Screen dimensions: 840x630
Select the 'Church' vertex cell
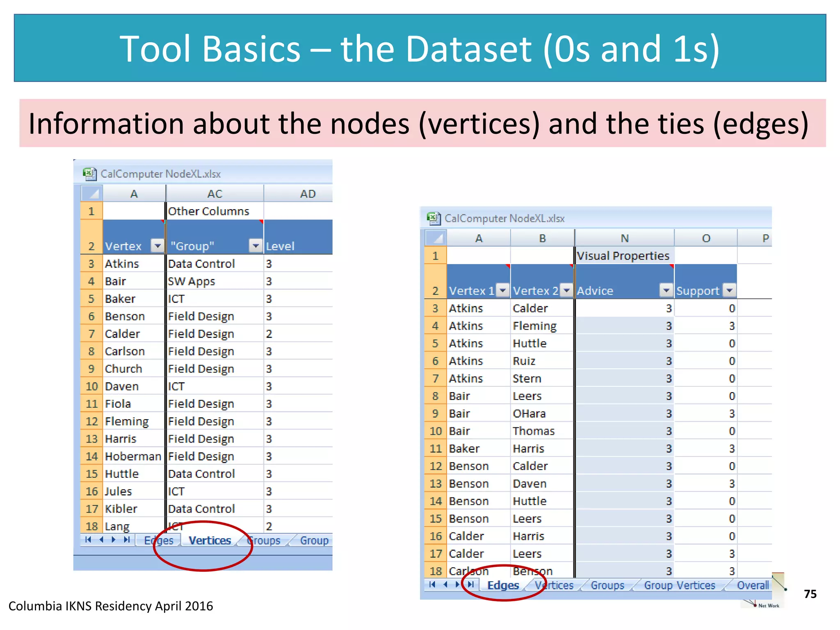[133, 369]
